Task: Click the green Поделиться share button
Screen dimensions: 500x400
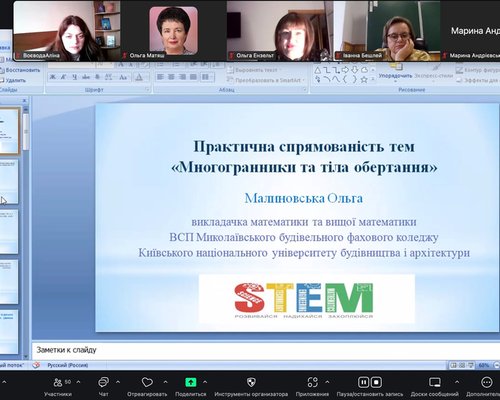Action: pyautogui.click(x=191, y=382)
